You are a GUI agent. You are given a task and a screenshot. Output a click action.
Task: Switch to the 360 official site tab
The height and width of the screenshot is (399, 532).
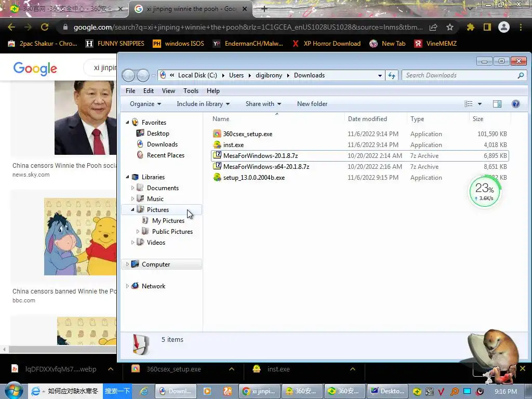pyautogui.click(x=64, y=9)
